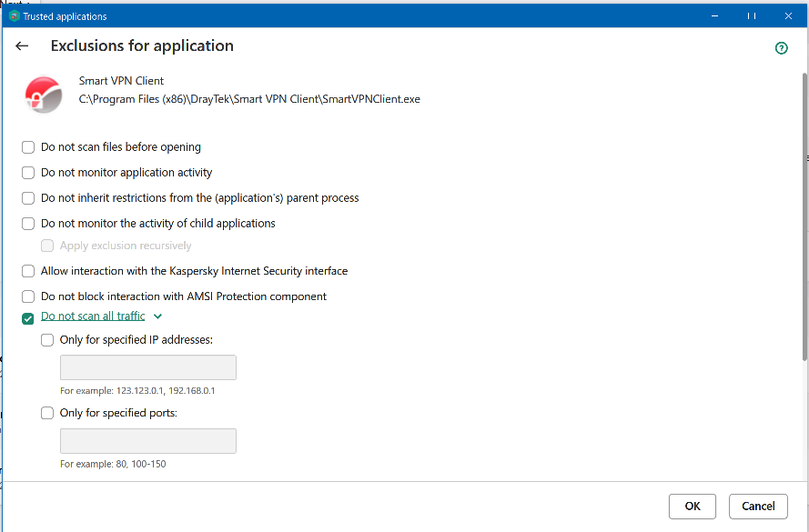
Task: Check Do not monitor application activity
Action: pos(28,173)
